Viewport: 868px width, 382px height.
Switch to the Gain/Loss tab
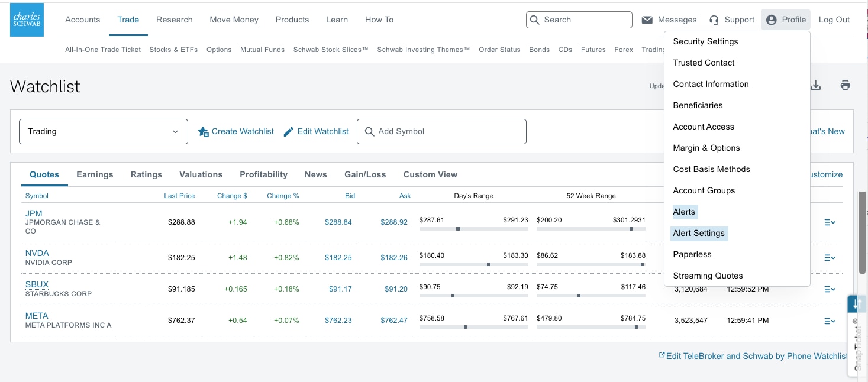click(365, 174)
